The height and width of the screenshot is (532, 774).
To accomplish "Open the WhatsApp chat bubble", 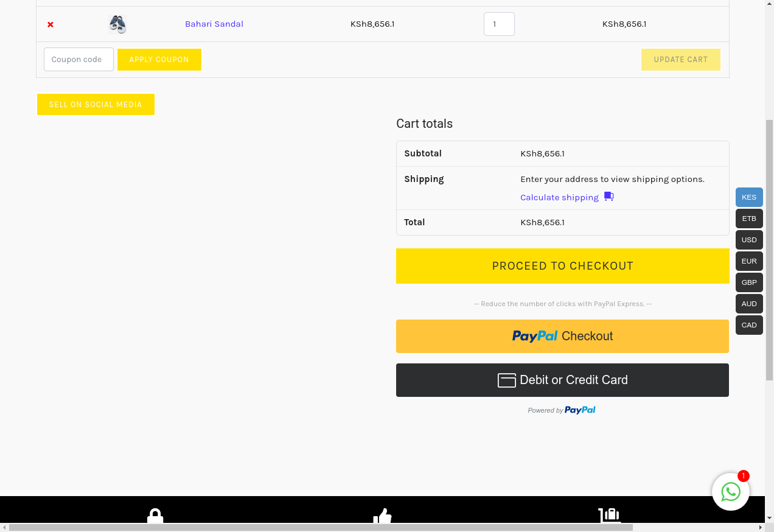I will 730,492.
